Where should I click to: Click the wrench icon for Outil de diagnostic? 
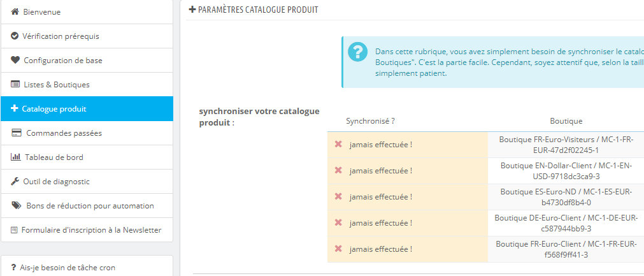15,181
